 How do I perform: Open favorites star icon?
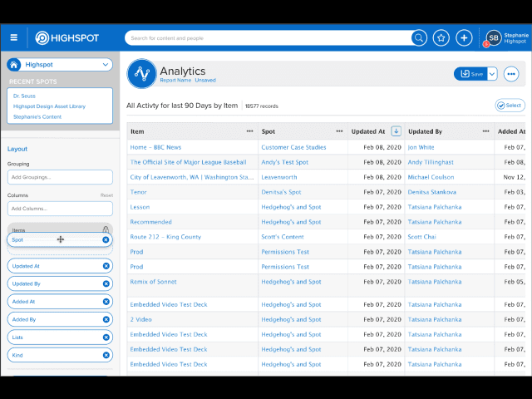tap(441, 37)
